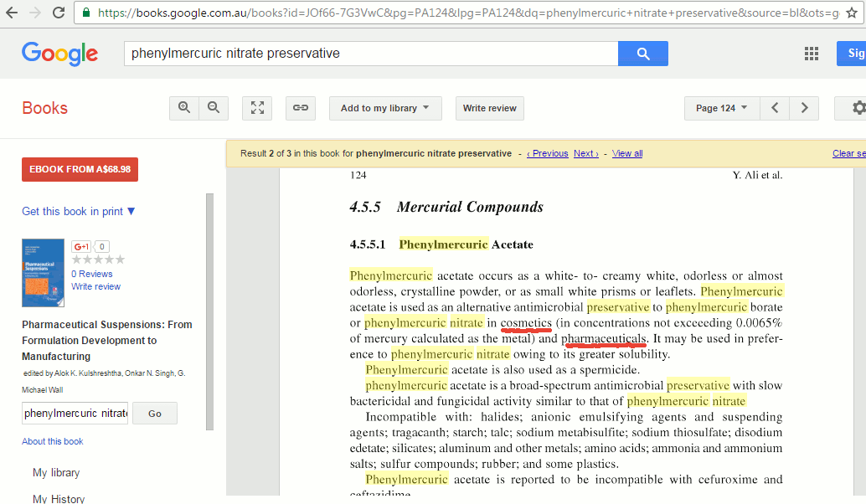This screenshot has height=504, width=866.
Task: Open the Page 124 dropdown
Action: click(x=722, y=108)
